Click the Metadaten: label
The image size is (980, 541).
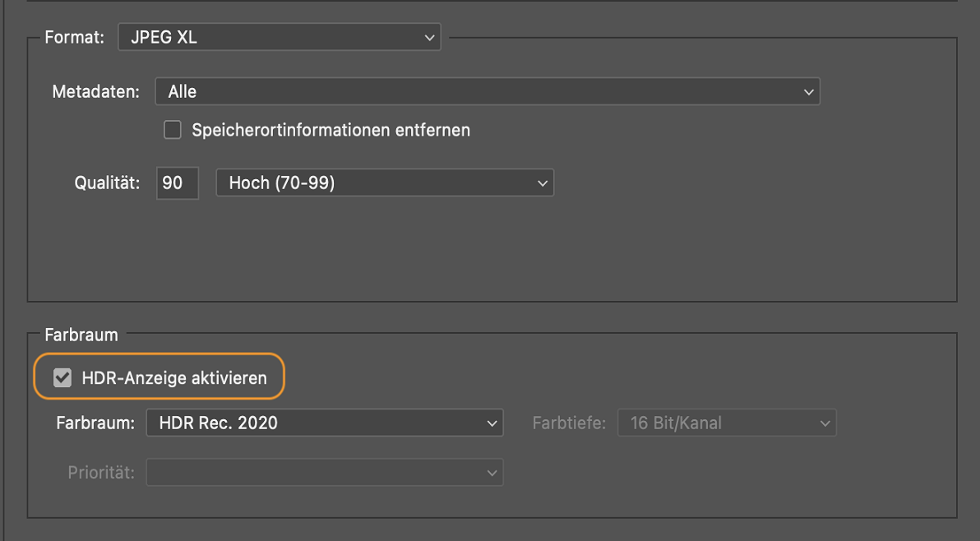point(96,92)
